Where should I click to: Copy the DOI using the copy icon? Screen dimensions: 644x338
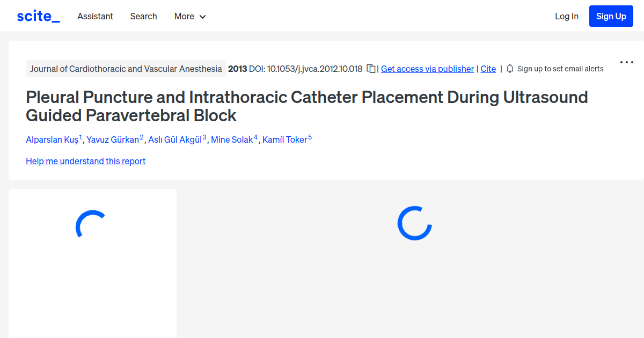tap(370, 69)
